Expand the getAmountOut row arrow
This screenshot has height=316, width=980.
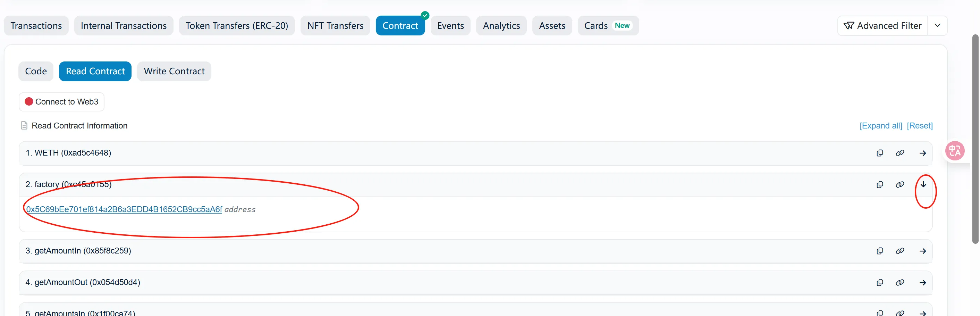coord(922,283)
